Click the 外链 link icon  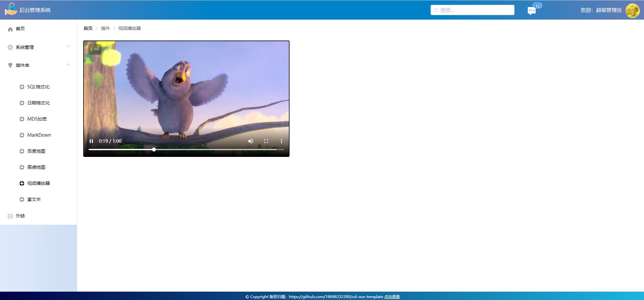(x=10, y=216)
